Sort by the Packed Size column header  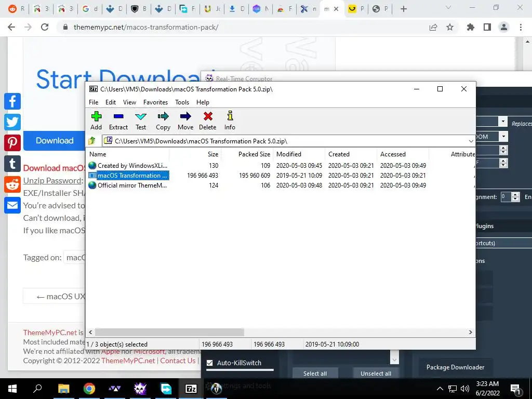tap(247, 154)
